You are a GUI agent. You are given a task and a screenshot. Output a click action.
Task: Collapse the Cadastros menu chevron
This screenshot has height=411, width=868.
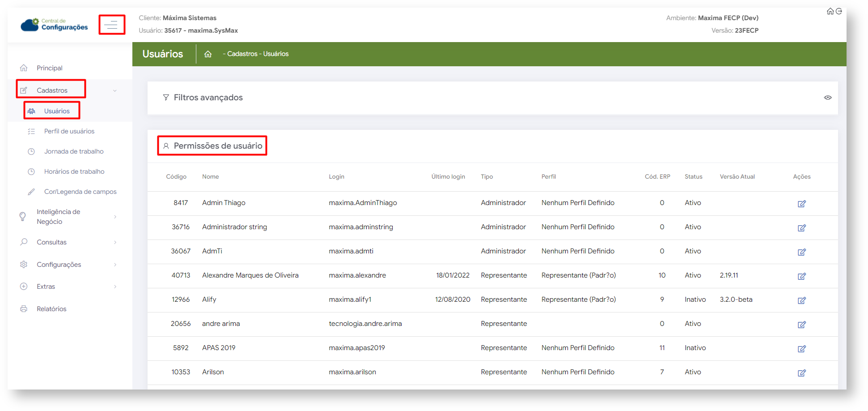(x=115, y=91)
